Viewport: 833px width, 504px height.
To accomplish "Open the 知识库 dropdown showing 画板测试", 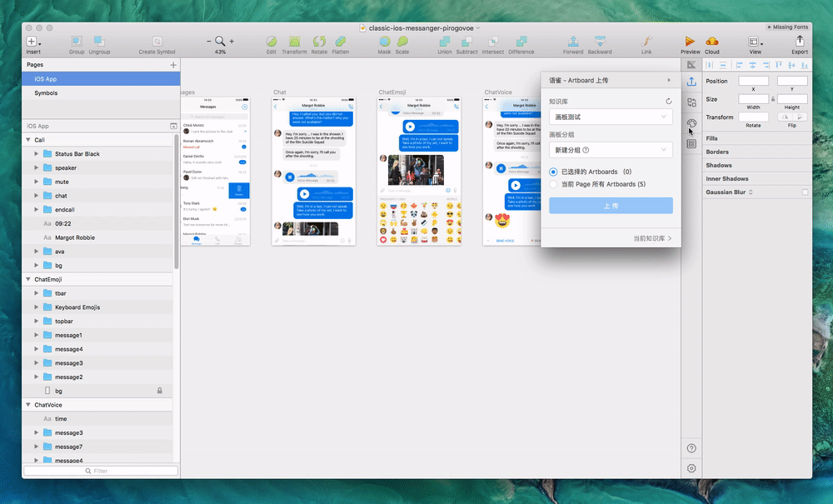I will (x=611, y=117).
